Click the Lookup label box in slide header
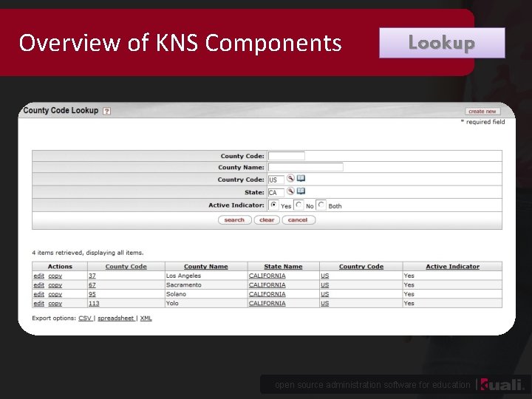 click(442, 43)
